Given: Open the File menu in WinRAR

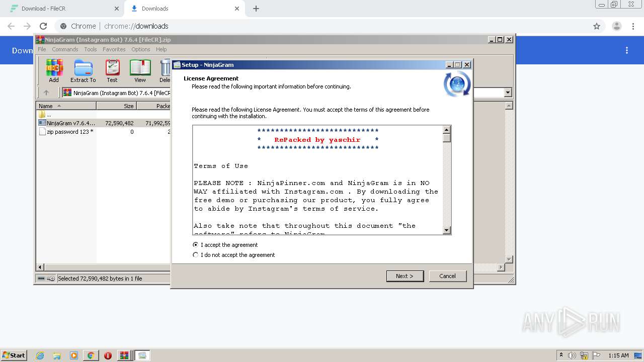Looking at the screenshot, I should pyautogui.click(x=42, y=49).
